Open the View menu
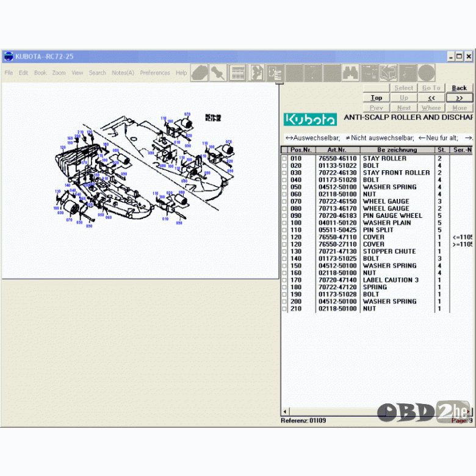Screen dimensions: 476x476 click(78, 73)
